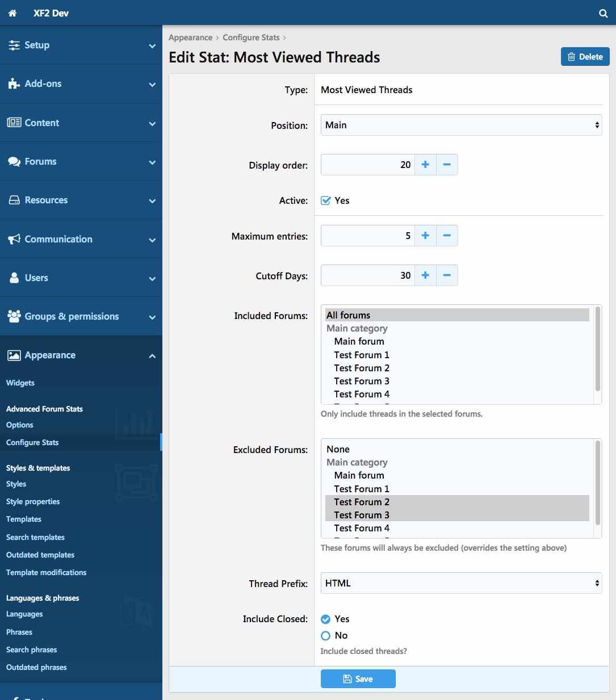This screenshot has height=700, width=616.
Task: Click the home icon in top bar
Action: click(x=12, y=13)
